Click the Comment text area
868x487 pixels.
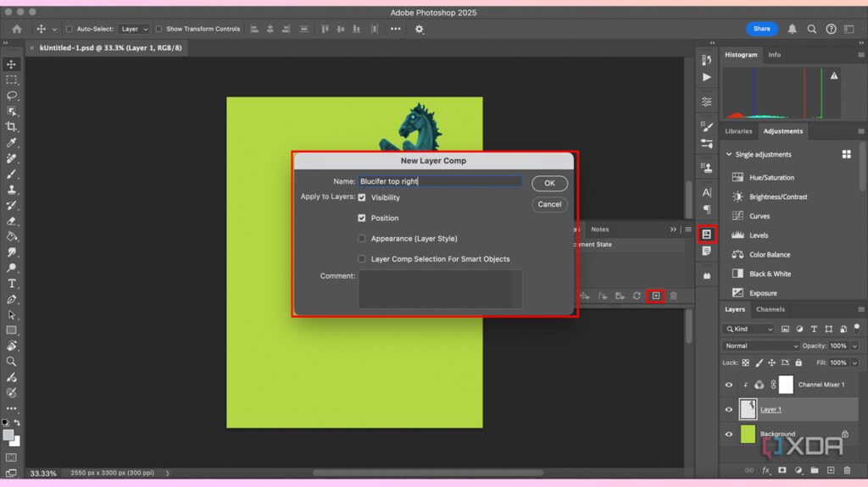tap(440, 289)
